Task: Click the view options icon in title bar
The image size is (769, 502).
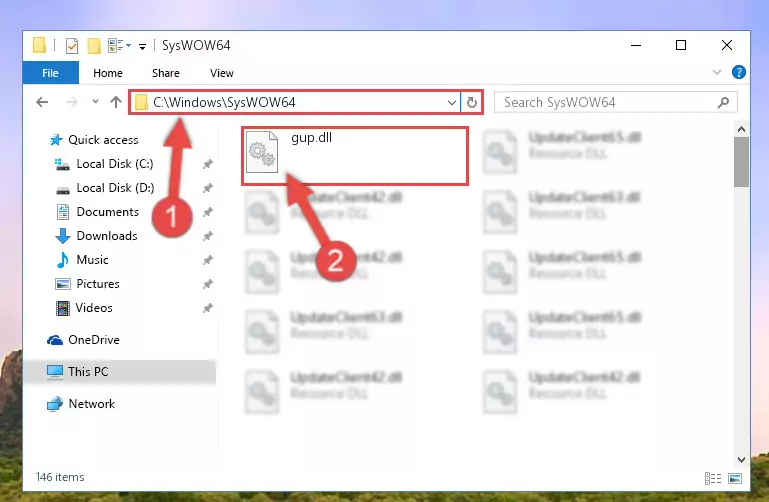Action: (115, 46)
